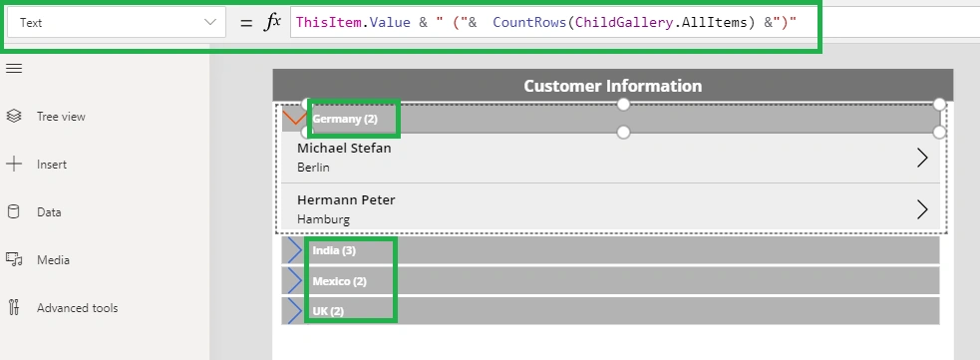Expand the India group chevron
Viewport: 980px width, 360px height.
294,250
